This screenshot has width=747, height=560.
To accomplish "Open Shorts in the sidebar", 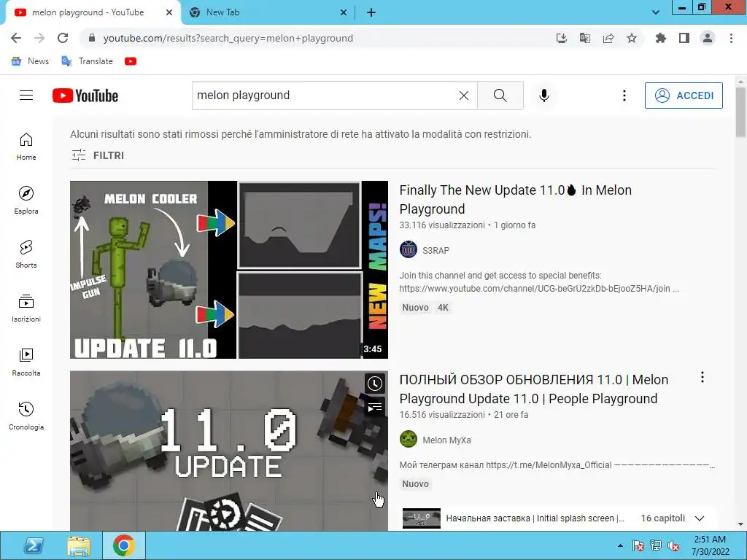I will (x=26, y=254).
